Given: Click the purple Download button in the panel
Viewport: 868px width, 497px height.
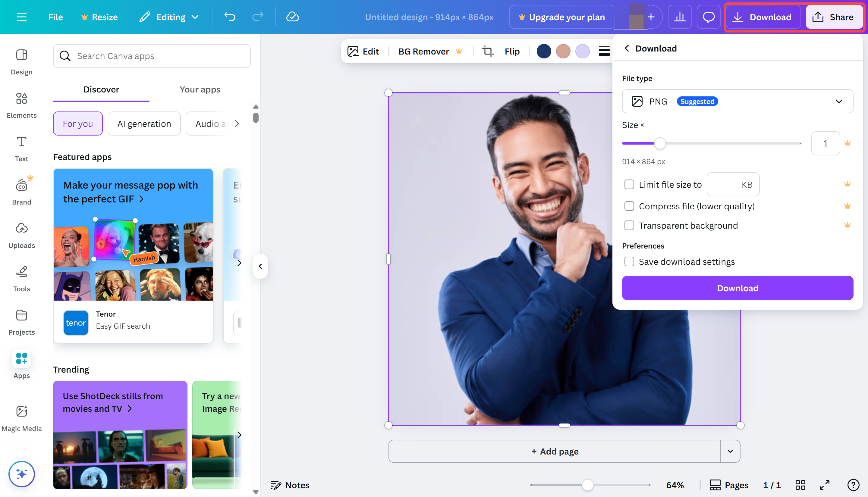Looking at the screenshot, I should point(737,288).
